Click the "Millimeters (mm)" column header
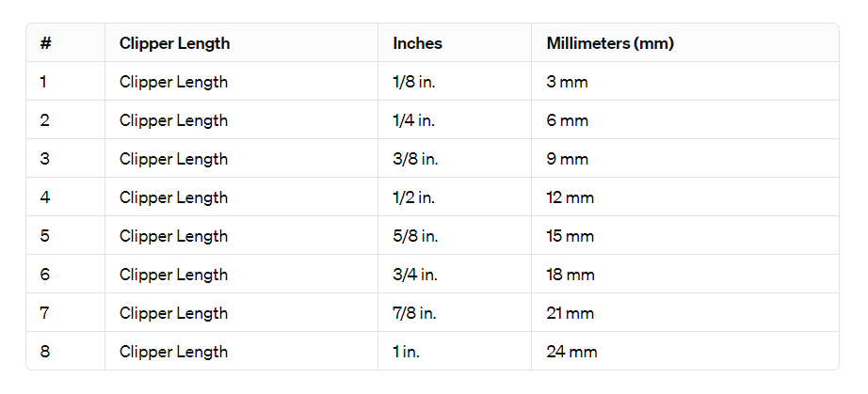Viewport: 868px width, 394px height. pyautogui.click(x=610, y=43)
